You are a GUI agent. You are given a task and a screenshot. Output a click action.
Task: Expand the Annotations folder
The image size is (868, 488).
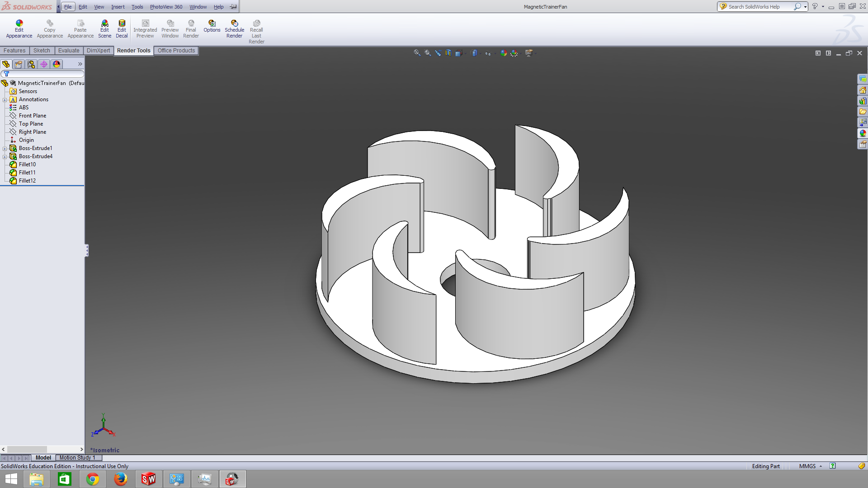(x=5, y=100)
